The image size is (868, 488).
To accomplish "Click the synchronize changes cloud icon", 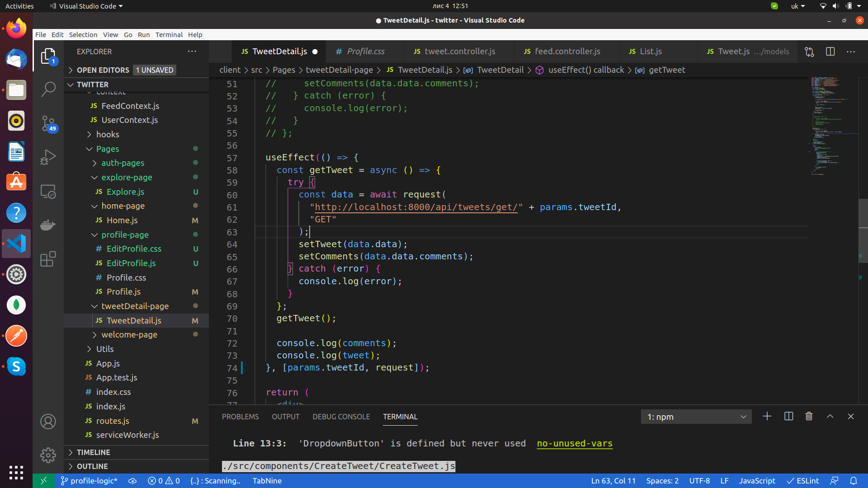I will 132,481.
